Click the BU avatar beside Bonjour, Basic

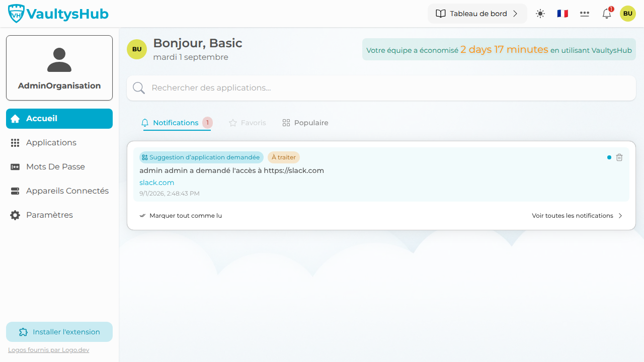pos(137,49)
